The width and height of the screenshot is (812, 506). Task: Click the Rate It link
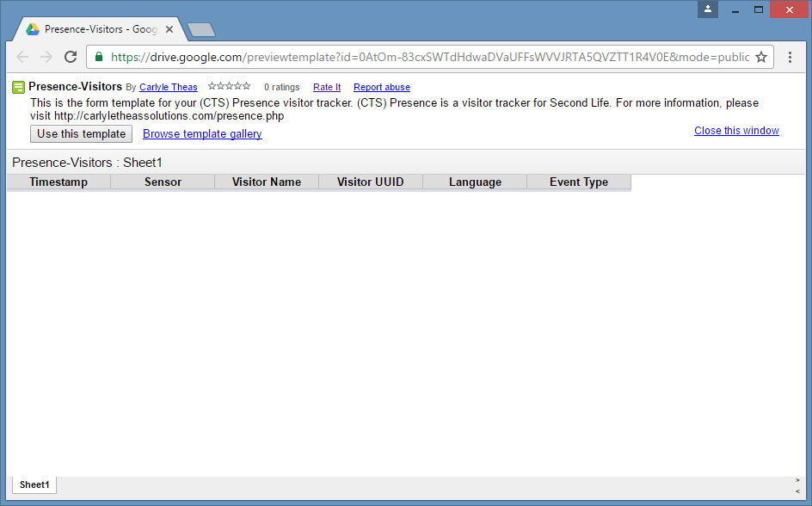[326, 87]
